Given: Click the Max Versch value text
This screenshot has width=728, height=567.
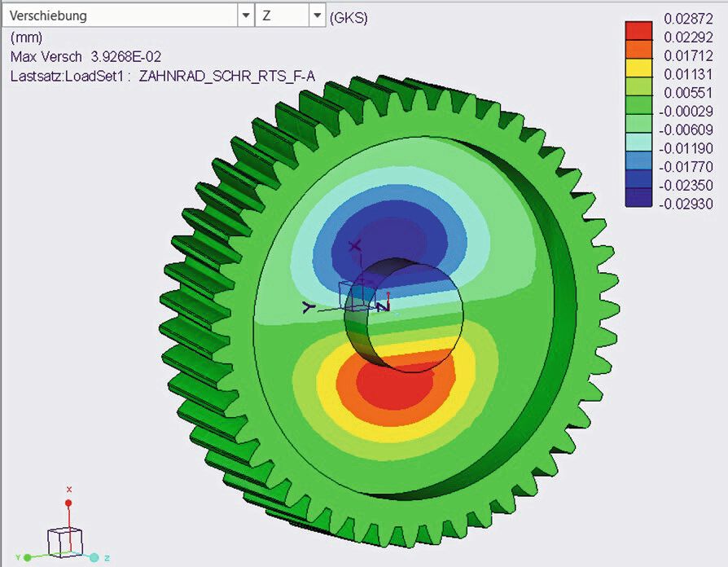Looking at the screenshot, I should (x=125, y=57).
